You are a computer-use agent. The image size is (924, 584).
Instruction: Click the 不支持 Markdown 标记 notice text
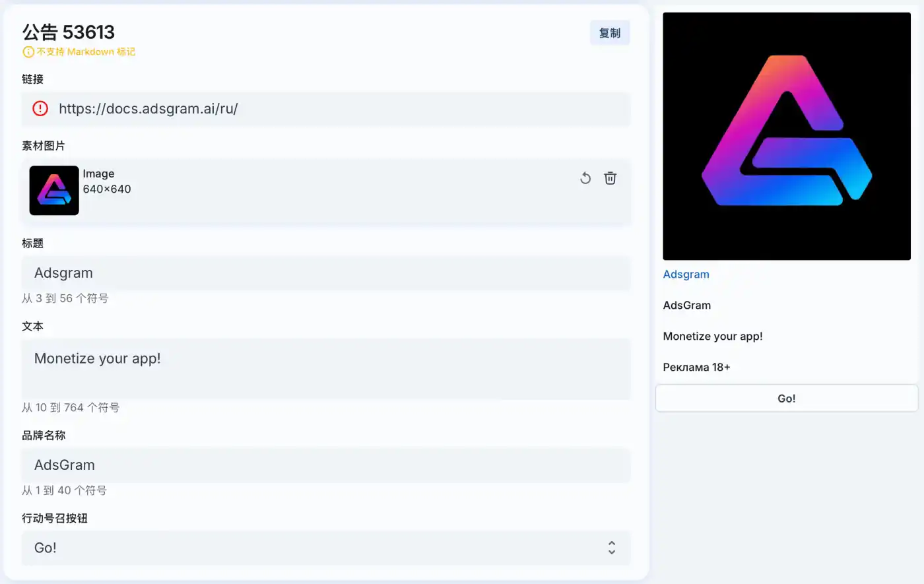86,51
